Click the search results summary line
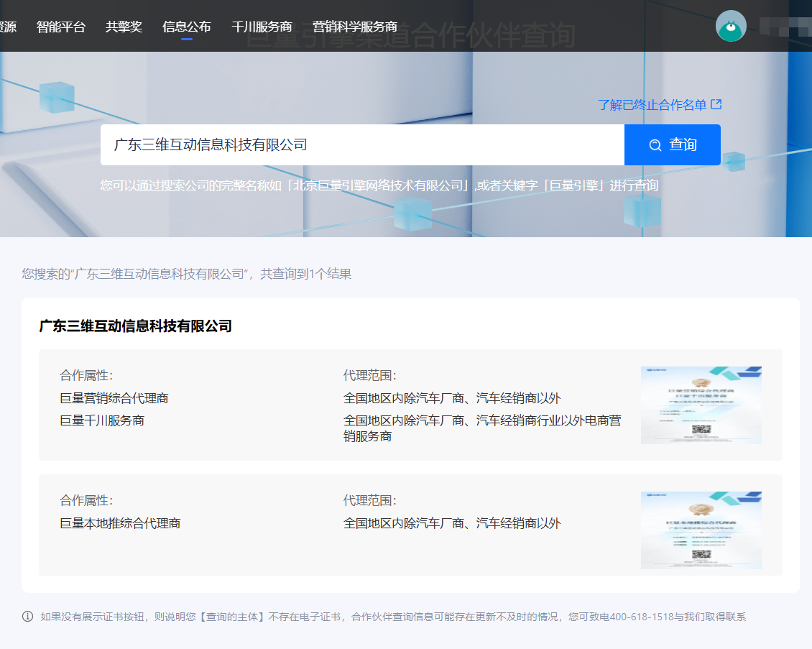 pos(186,274)
